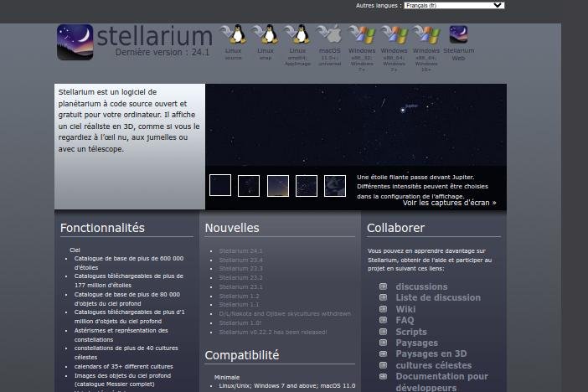Open the Stellarium 1.1 news link

(239, 305)
